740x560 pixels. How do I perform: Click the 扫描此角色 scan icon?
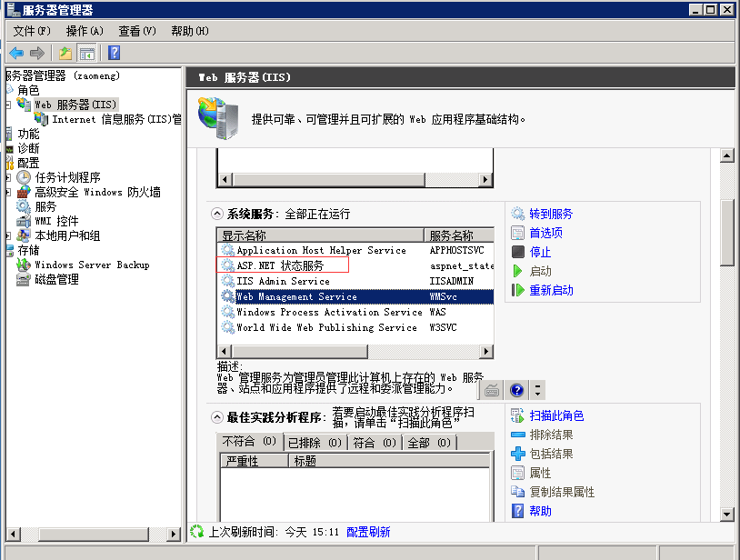[x=517, y=415]
